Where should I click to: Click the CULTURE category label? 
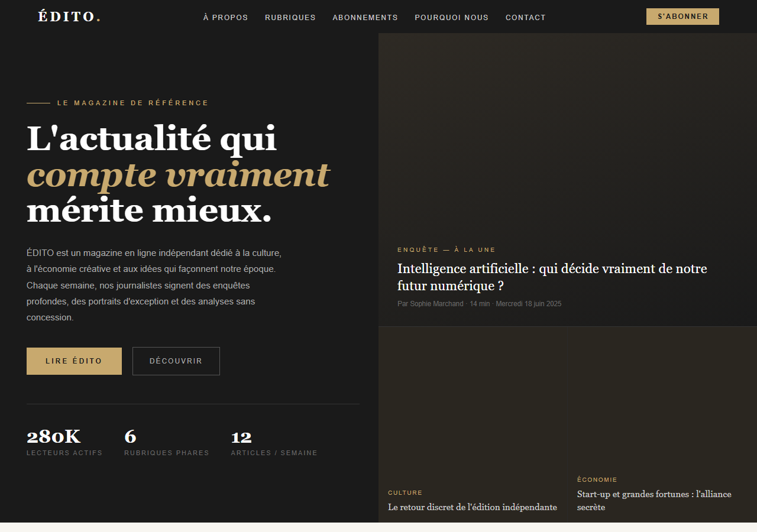[x=405, y=493]
